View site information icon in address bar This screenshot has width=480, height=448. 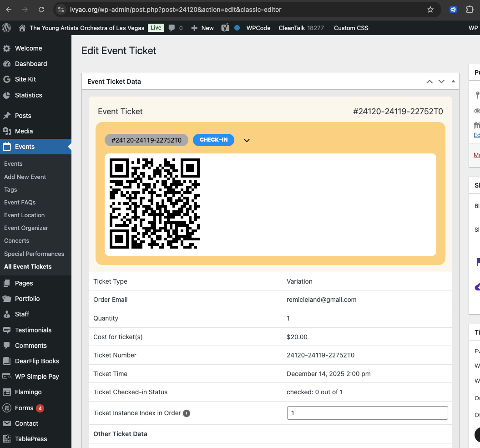click(61, 10)
